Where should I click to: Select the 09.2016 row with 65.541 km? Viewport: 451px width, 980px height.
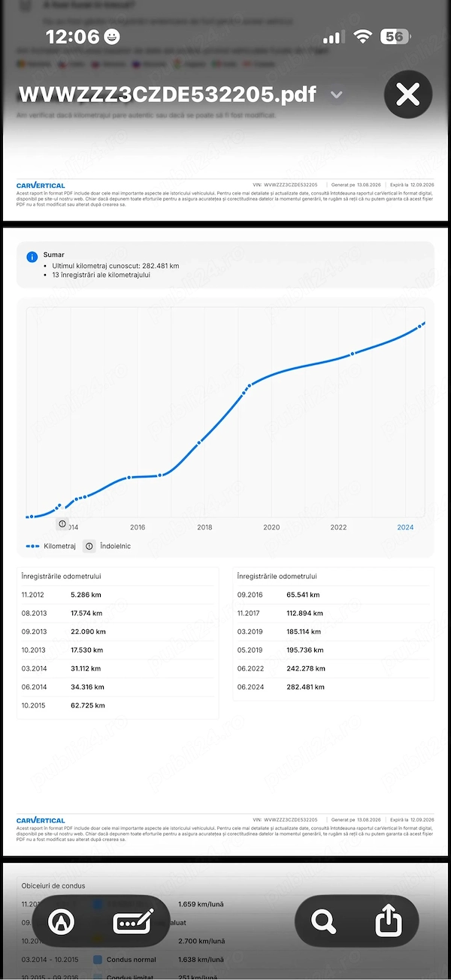click(334, 595)
